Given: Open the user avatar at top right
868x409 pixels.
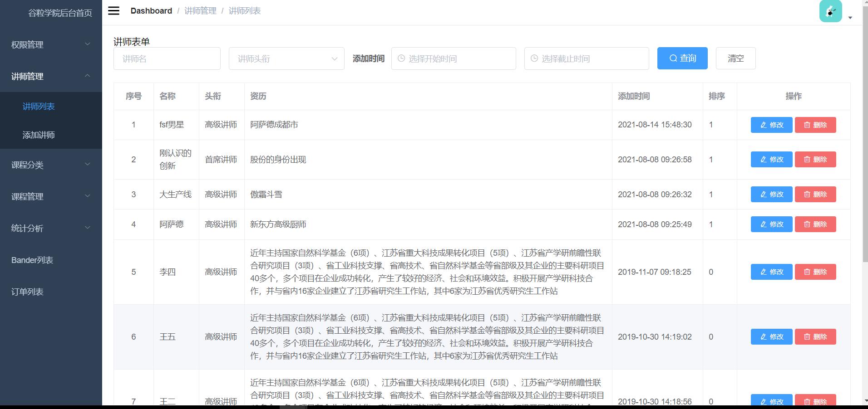Looking at the screenshot, I should point(830,11).
